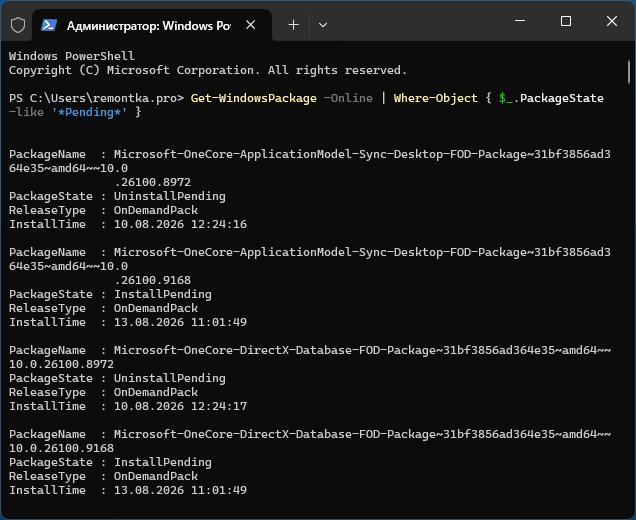Close the Windows PowerShell tab
Screen dimensions: 636x520
pyautogui.click(x=251, y=25)
